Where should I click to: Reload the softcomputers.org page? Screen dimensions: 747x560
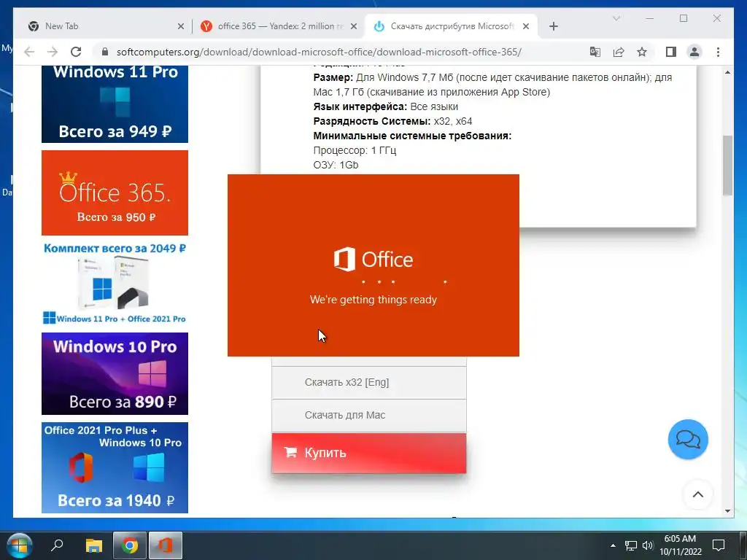[76, 52]
